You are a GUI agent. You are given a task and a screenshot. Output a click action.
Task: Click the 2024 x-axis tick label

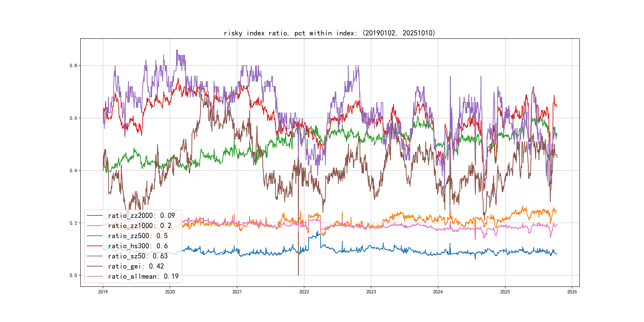[x=438, y=292]
